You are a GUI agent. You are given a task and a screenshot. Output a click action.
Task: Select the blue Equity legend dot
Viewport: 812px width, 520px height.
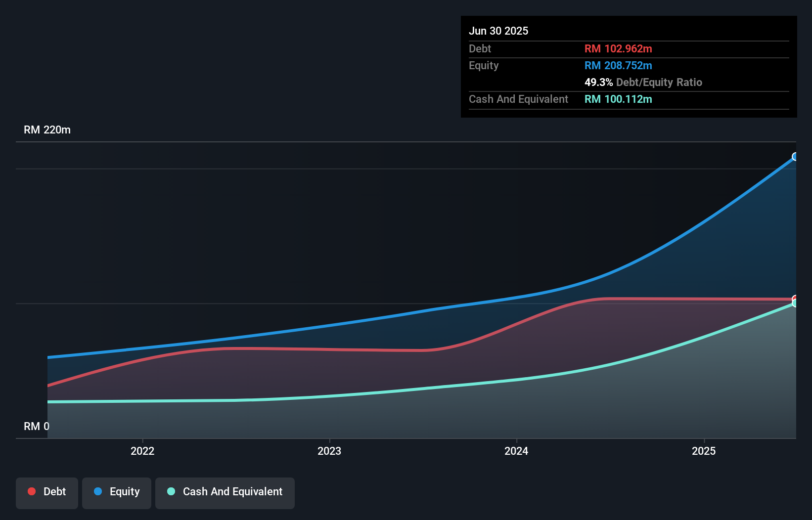[x=99, y=492]
